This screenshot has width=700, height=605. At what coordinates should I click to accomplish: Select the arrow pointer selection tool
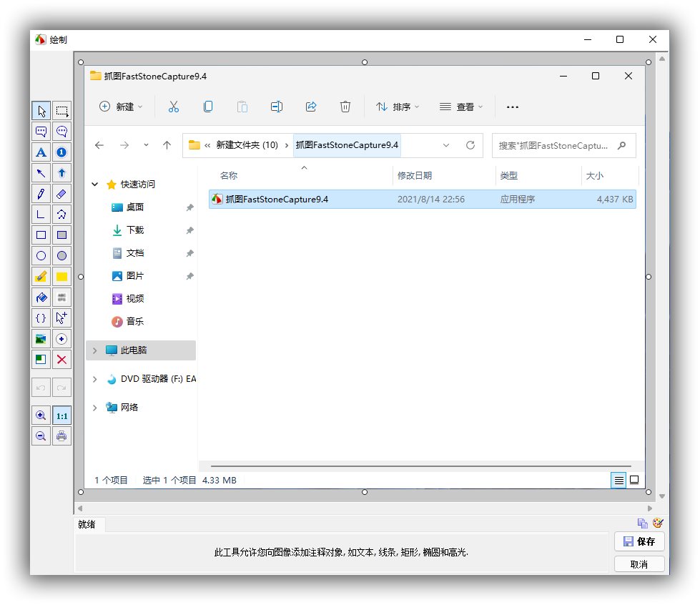click(41, 111)
